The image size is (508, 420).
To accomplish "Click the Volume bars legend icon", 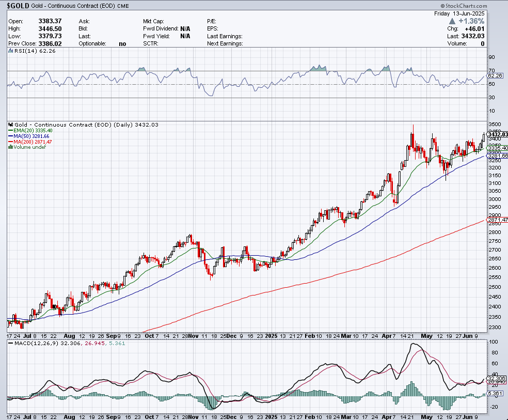I will (x=10, y=147).
